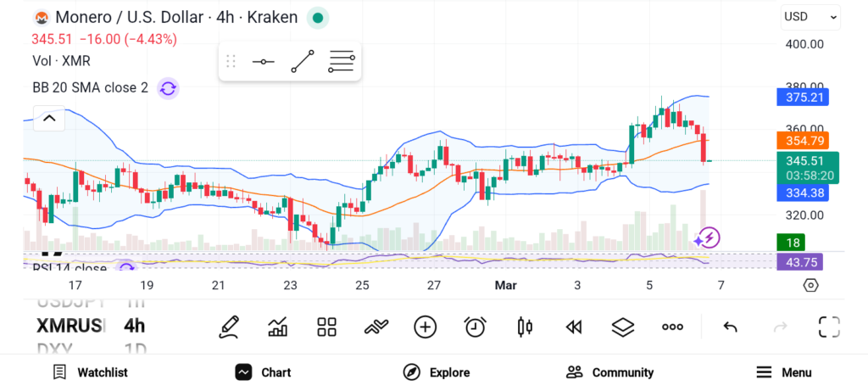
Task: Select the horizontal line drawing tool
Action: [263, 62]
